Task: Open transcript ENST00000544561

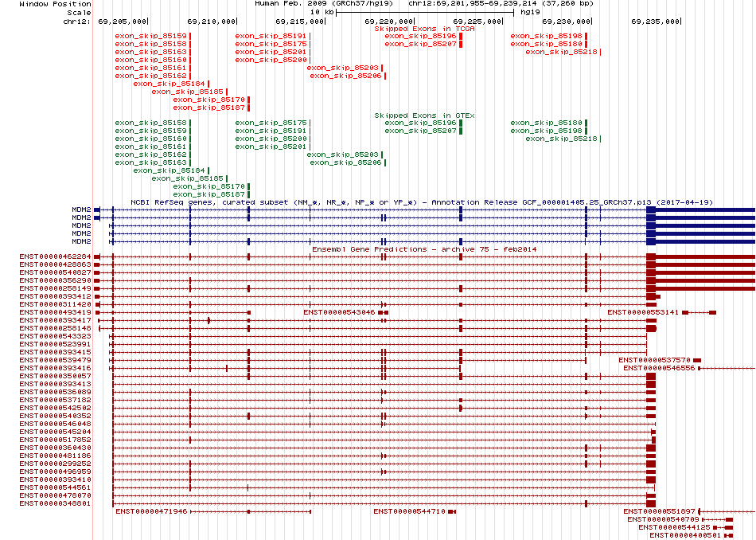Action: pyautogui.click(x=56, y=487)
